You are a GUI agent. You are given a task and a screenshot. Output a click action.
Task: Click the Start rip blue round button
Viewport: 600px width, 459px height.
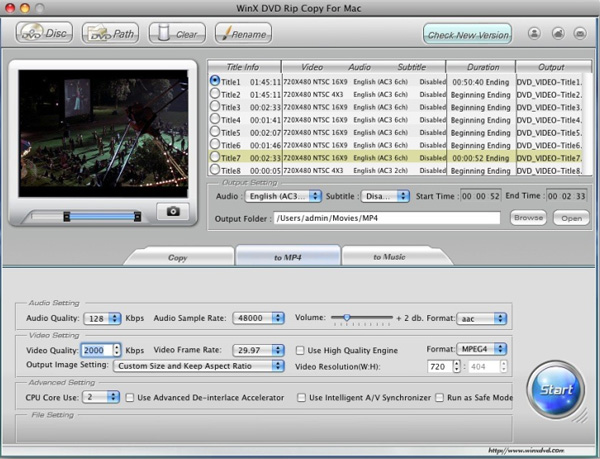point(555,389)
